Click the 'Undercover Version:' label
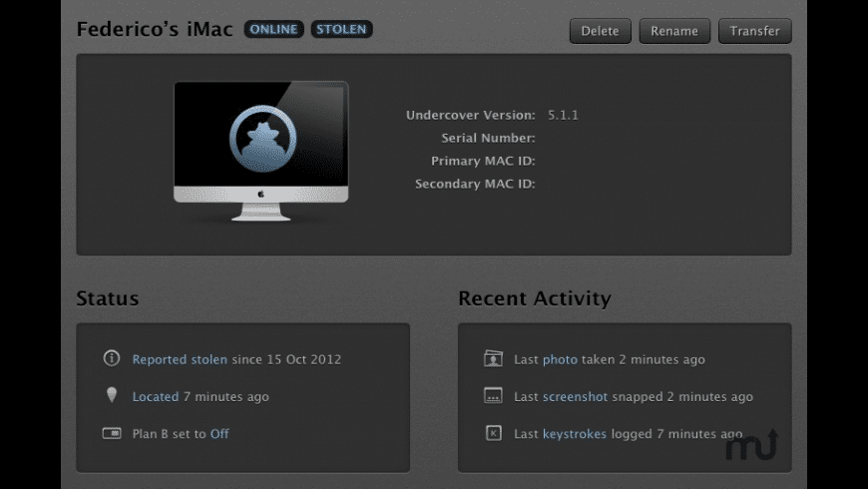Screen dimensions: 868x489 point(471,115)
